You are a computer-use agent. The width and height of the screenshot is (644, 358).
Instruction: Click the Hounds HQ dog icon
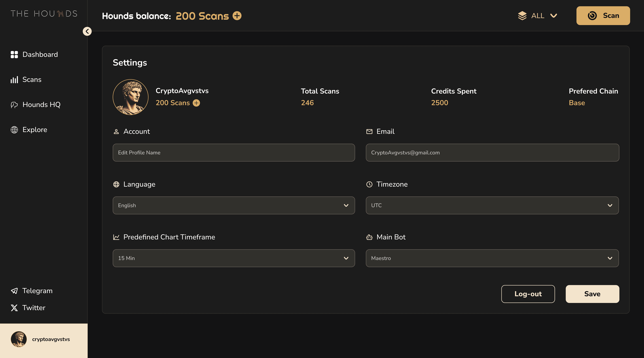pyautogui.click(x=14, y=105)
